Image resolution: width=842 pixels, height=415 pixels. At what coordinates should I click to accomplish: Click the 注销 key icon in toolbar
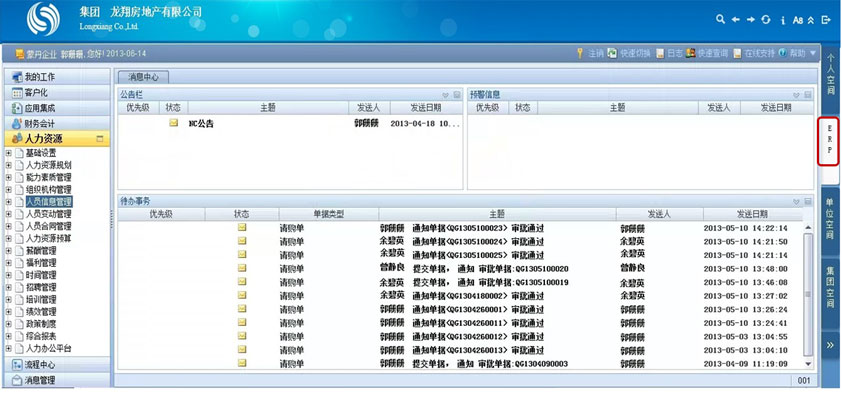click(x=580, y=53)
